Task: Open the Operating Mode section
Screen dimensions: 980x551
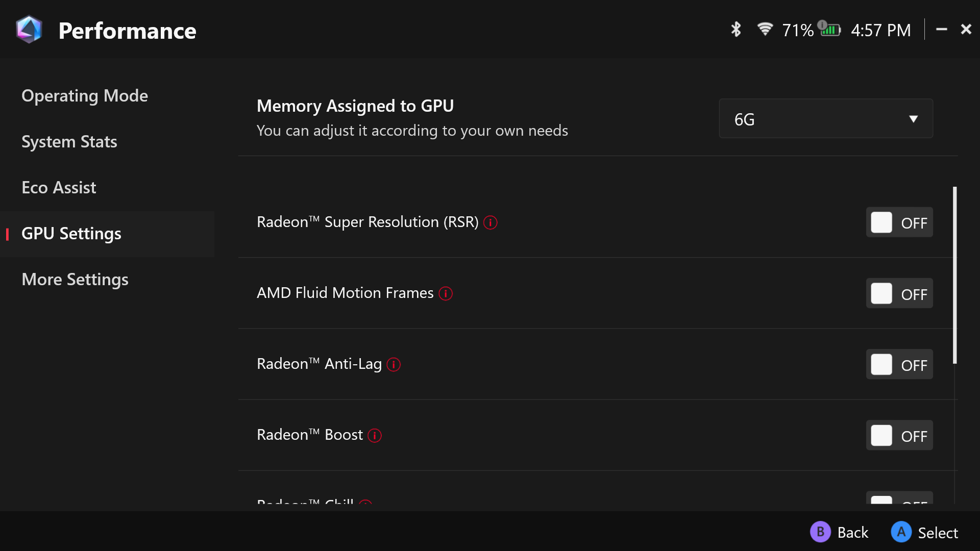Action: click(85, 96)
